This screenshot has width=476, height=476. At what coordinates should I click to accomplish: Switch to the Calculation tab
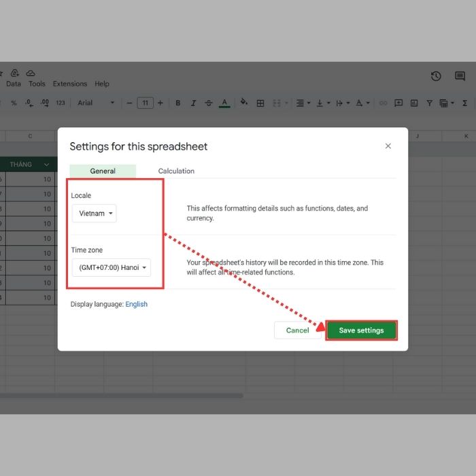(x=176, y=171)
